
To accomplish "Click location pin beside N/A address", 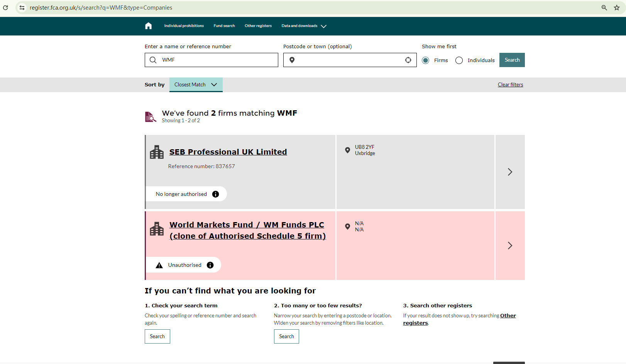I will tap(347, 226).
